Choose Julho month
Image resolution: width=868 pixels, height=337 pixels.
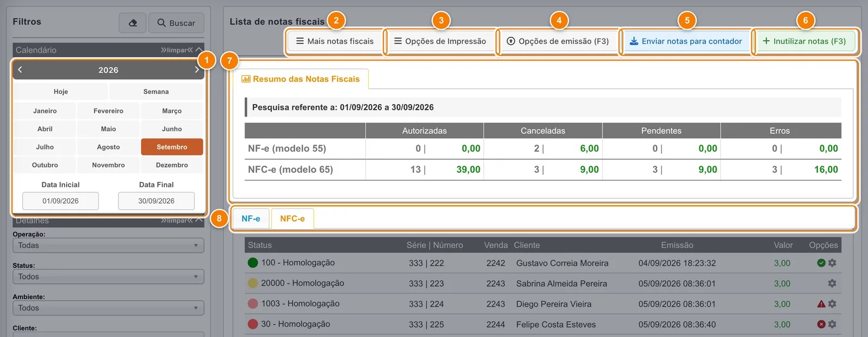[x=45, y=147]
